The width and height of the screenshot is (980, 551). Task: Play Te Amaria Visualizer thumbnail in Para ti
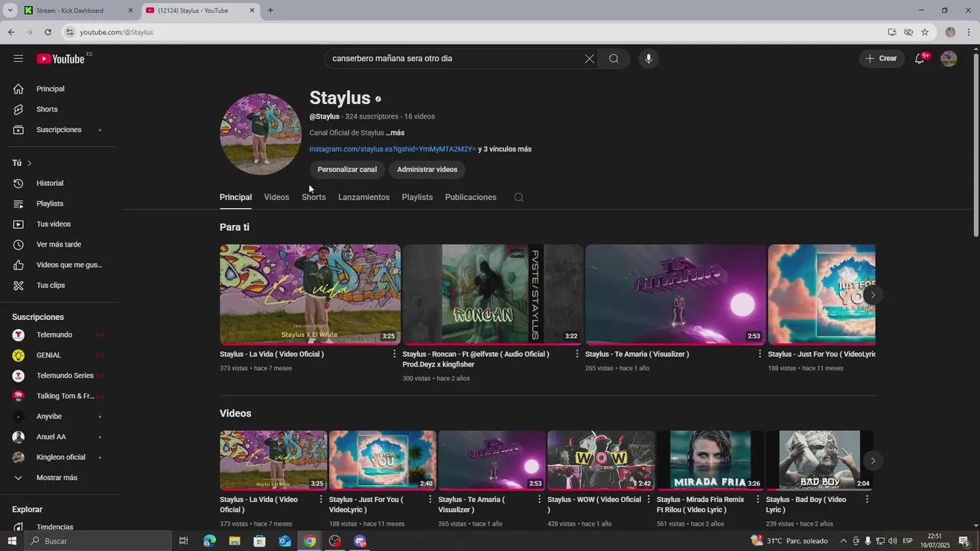[x=675, y=295]
